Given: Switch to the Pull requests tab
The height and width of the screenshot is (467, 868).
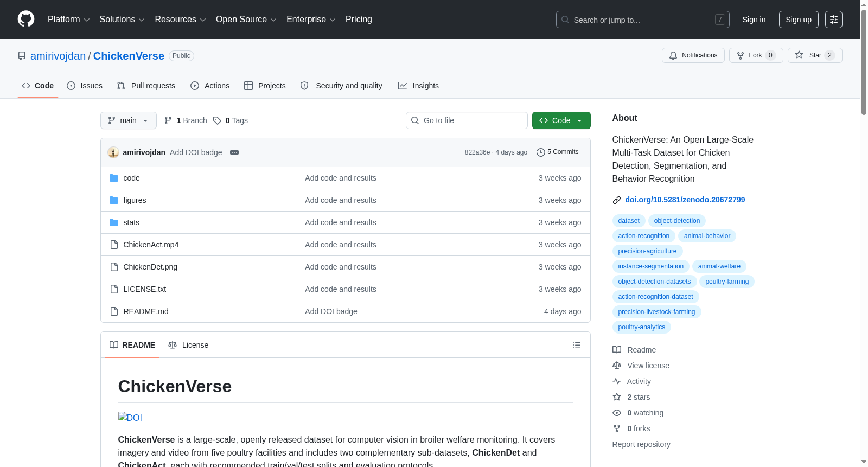Looking at the screenshot, I should pos(146,86).
